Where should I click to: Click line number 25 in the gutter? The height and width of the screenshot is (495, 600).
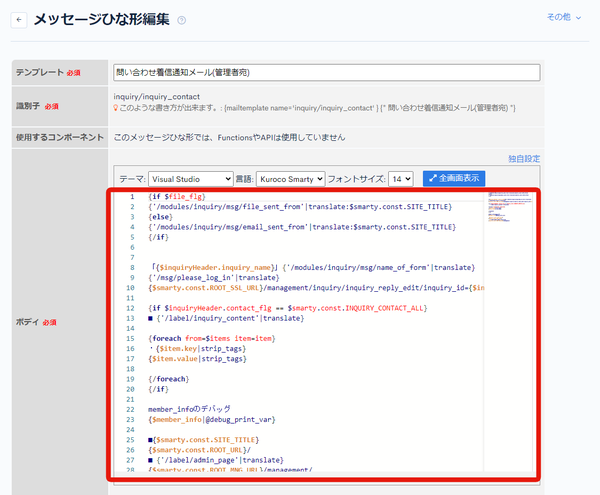pos(130,440)
